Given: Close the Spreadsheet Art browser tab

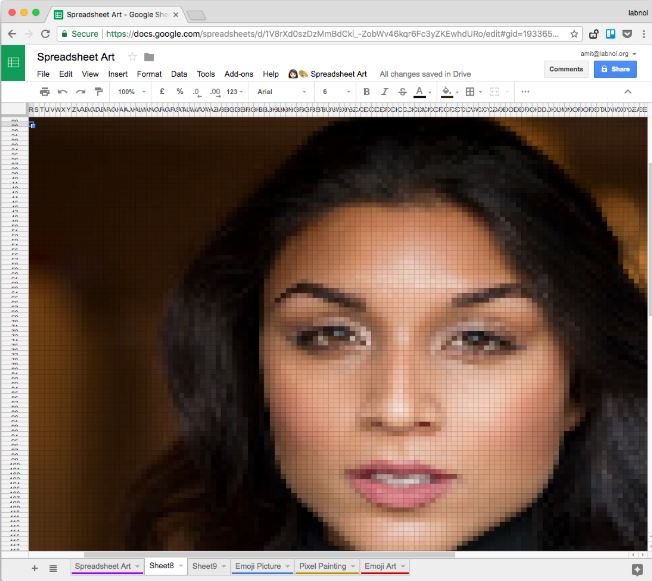Looking at the screenshot, I should (x=175, y=15).
